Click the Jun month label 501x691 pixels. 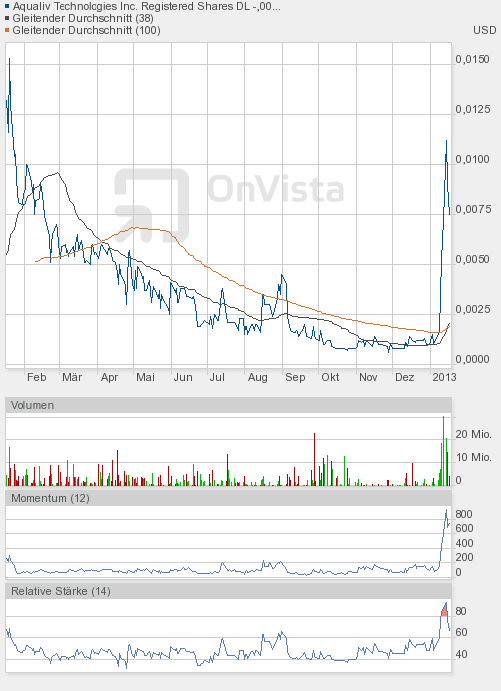pos(183,377)
